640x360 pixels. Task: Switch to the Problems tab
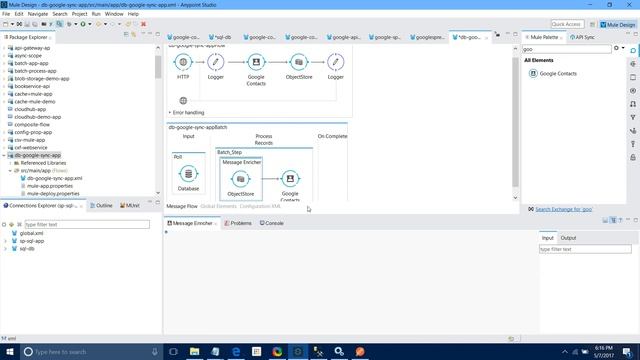[x=238, y=223]
